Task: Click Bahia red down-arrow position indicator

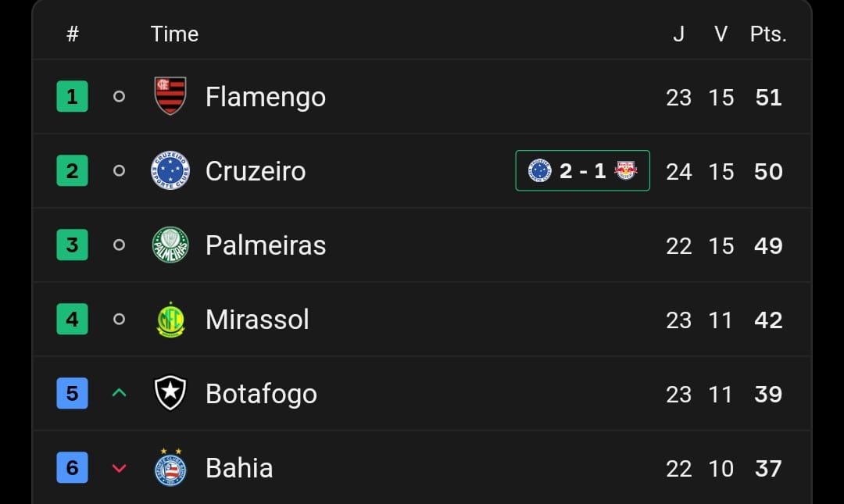Action: tap(119, 468)
